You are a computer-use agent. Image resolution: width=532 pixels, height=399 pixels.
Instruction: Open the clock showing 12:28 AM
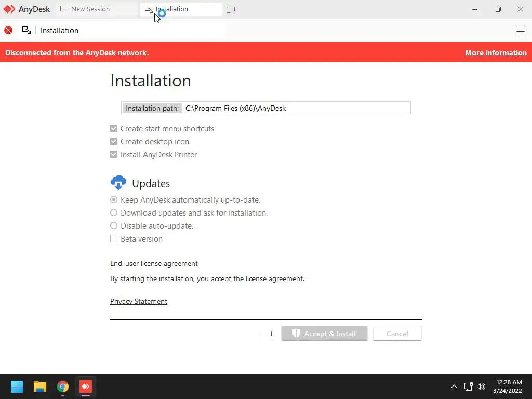coord(507,387)
